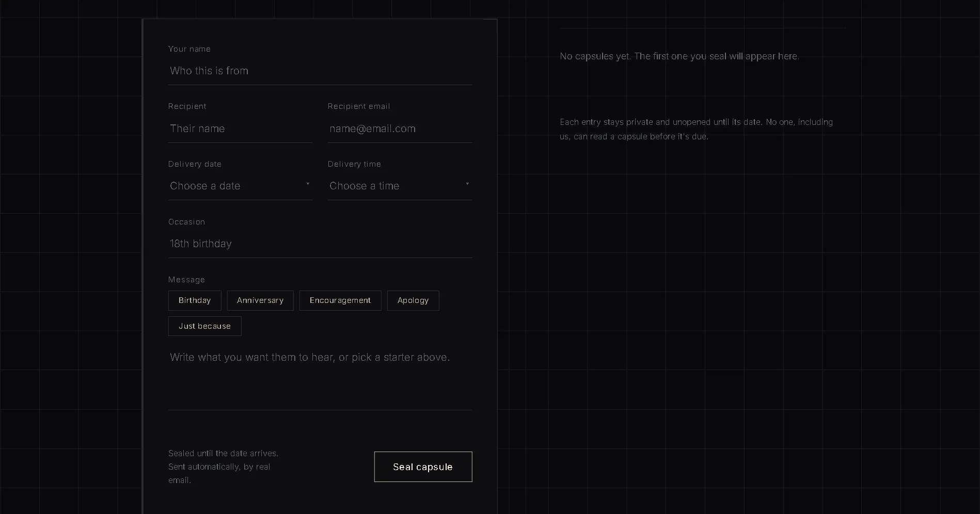The image size is (980, 514).
Task: Select the Birthday message starter
Action: (195, 300)
